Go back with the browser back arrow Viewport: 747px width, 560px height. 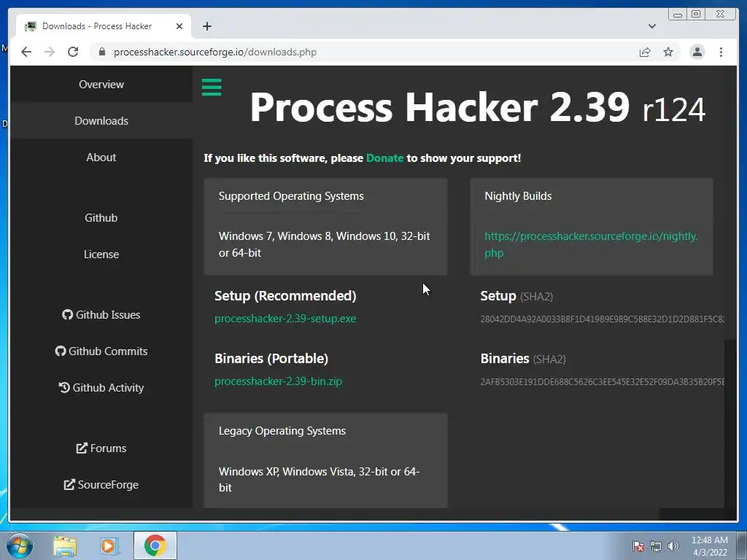[x=26, y=52]
